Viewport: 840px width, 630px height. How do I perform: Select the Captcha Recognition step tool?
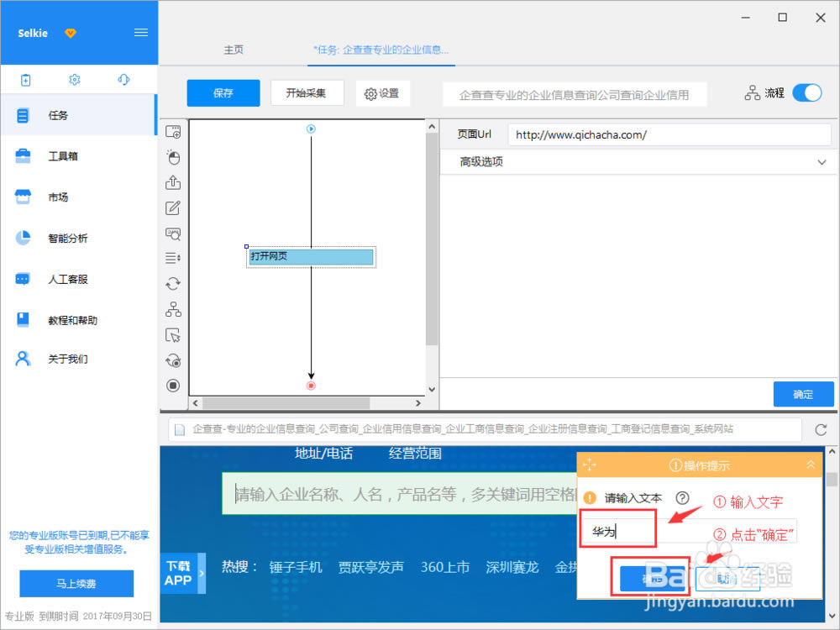click(x=173, y=234)
